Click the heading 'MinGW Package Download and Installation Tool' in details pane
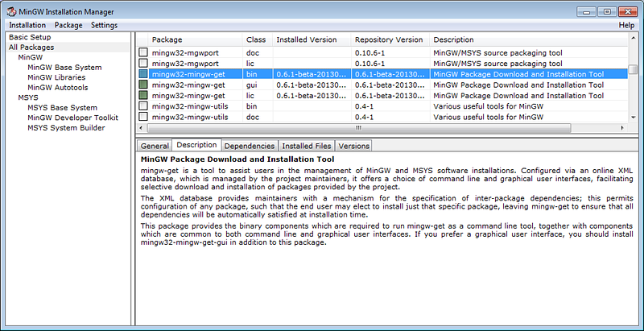The image size is (644, 331). pos(237,159)
